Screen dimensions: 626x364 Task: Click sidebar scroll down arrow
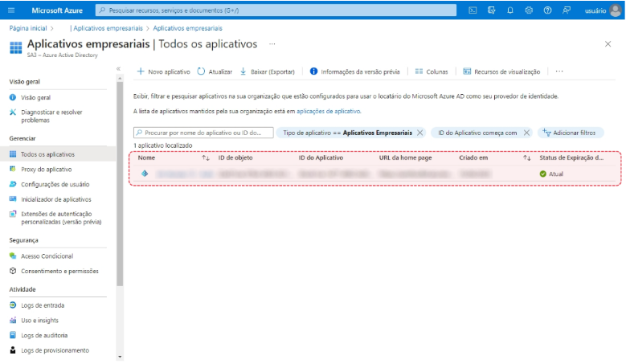pos(120,358)
